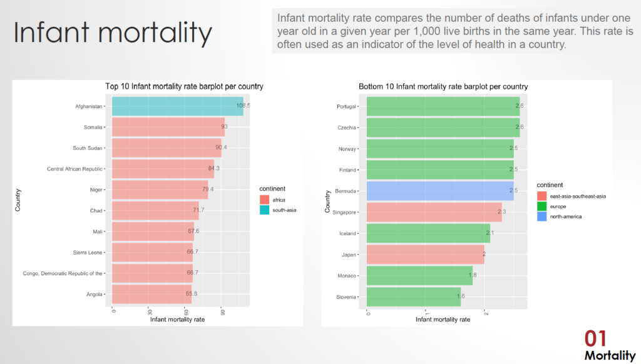The width and height of the screenshot is (641, 364).
Task: Click the Monaco bar
Action: point(419,276)
